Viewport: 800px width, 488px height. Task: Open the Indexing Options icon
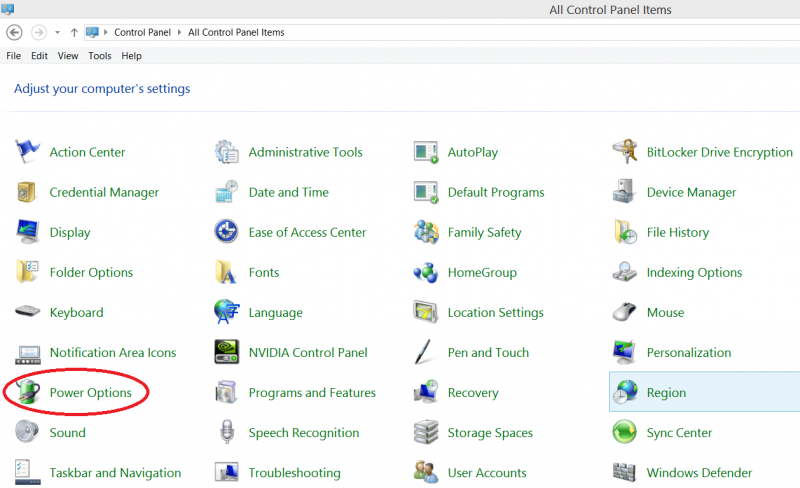click(624, 272)
